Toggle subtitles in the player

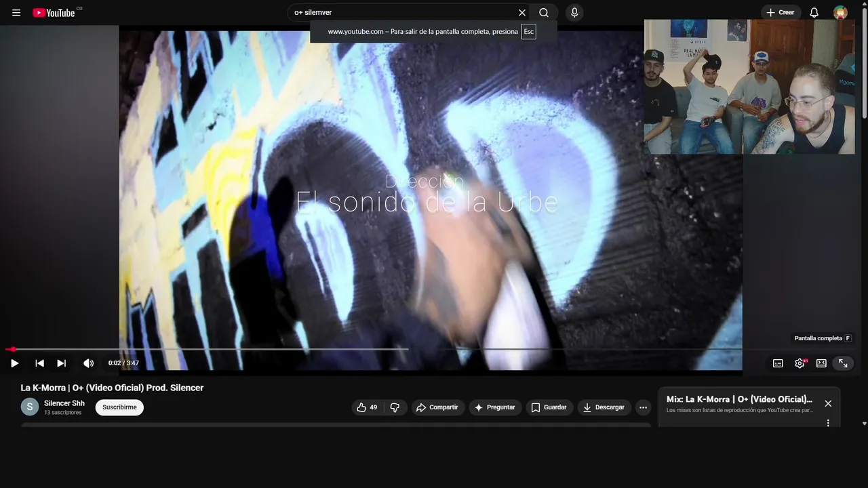[778, 363]
